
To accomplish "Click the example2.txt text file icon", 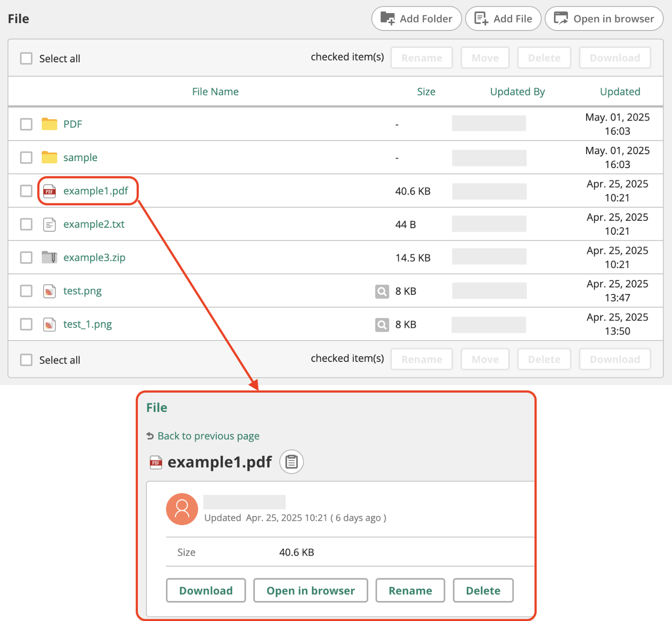I will (x=49, y=224).
